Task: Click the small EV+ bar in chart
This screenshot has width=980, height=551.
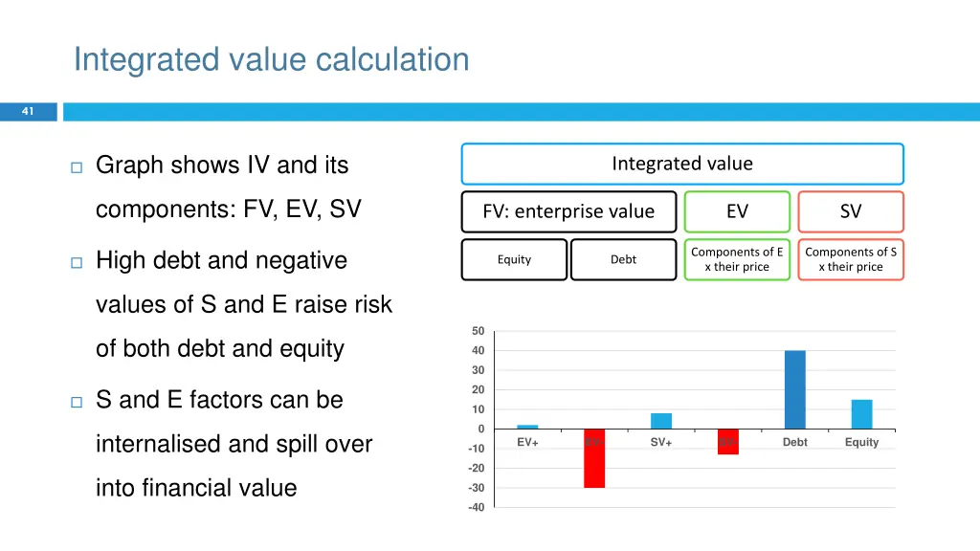Action: click(x=527, y=427)
